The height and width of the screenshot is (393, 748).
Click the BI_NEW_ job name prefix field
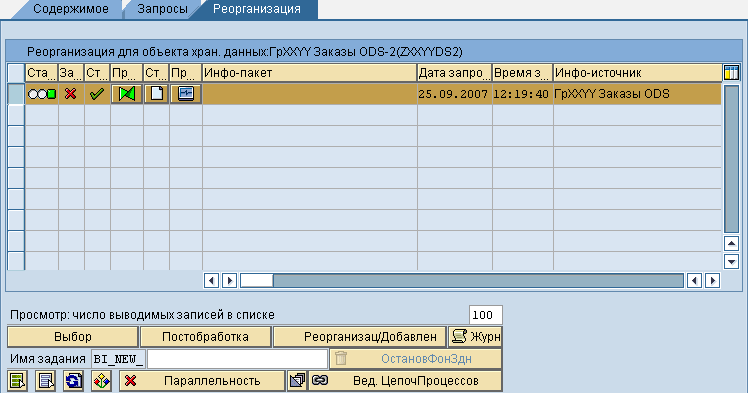[118, 359]
